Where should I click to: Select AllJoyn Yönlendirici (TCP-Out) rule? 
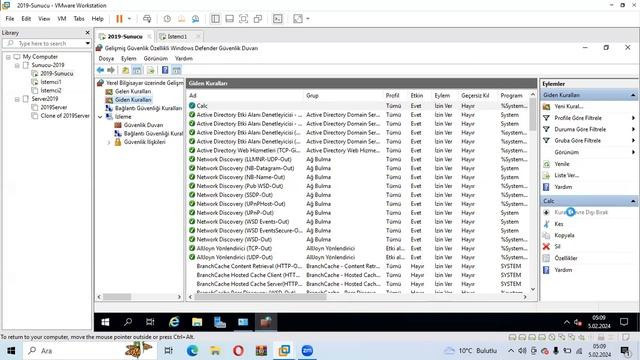click(x=358, y=248)
